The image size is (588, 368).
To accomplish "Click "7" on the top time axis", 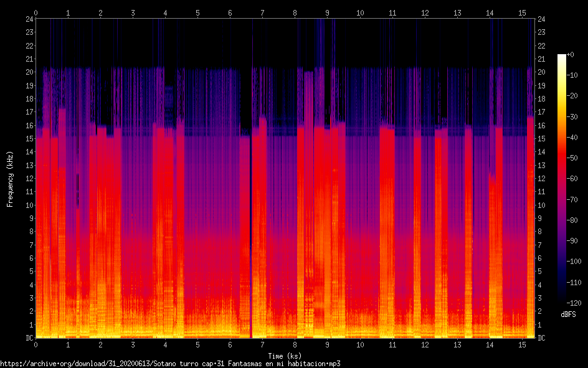I will pos(262,13).
